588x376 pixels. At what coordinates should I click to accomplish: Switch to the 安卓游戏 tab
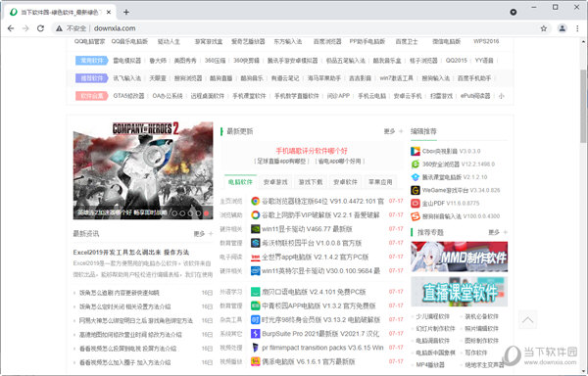(275, 182)
